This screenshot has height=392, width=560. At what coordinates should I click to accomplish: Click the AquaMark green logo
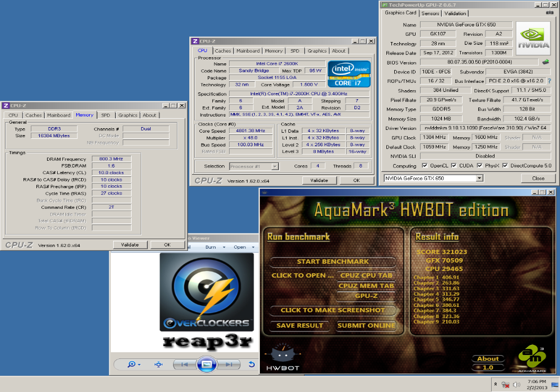[x=532, y=358]
